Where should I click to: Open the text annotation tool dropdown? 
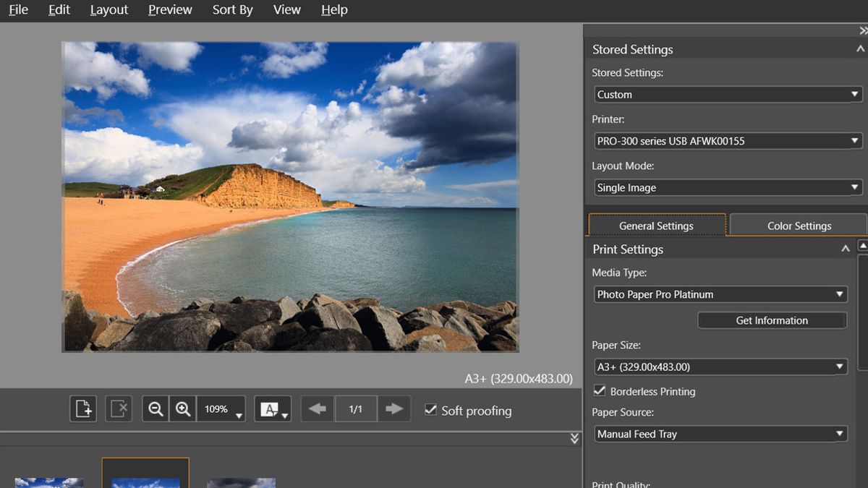273,409
